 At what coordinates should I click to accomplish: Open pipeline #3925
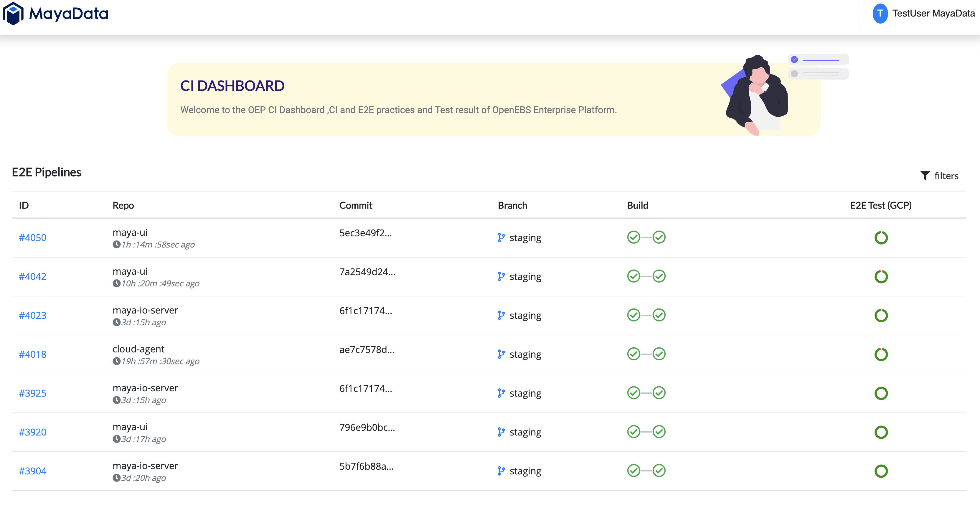pos(33,393)
